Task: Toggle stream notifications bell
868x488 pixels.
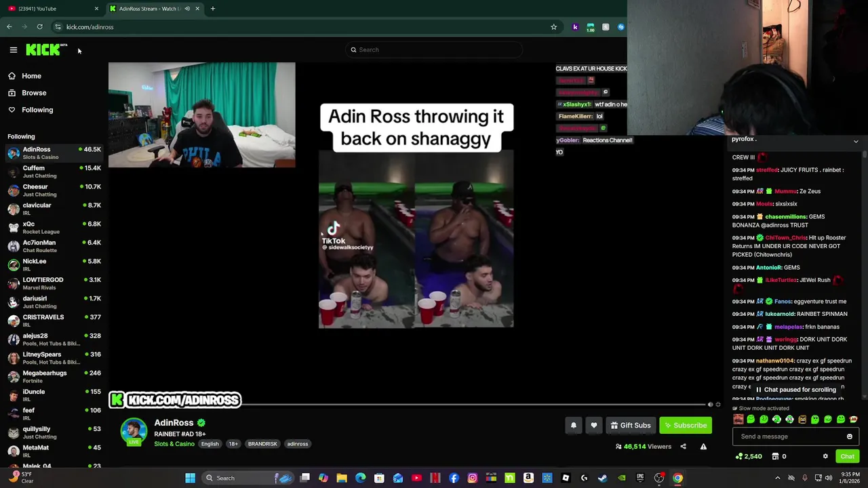Action: pyautogui.click(x=573, y=425)
